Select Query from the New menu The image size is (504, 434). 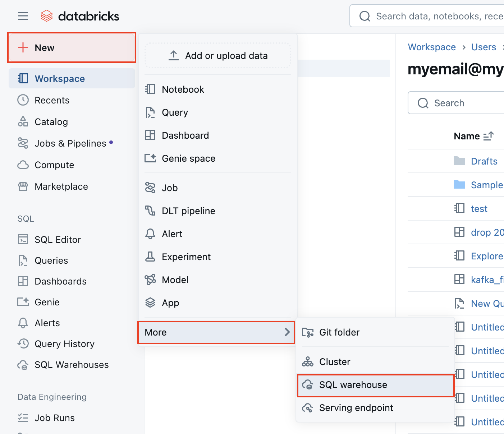click(218, 112)
